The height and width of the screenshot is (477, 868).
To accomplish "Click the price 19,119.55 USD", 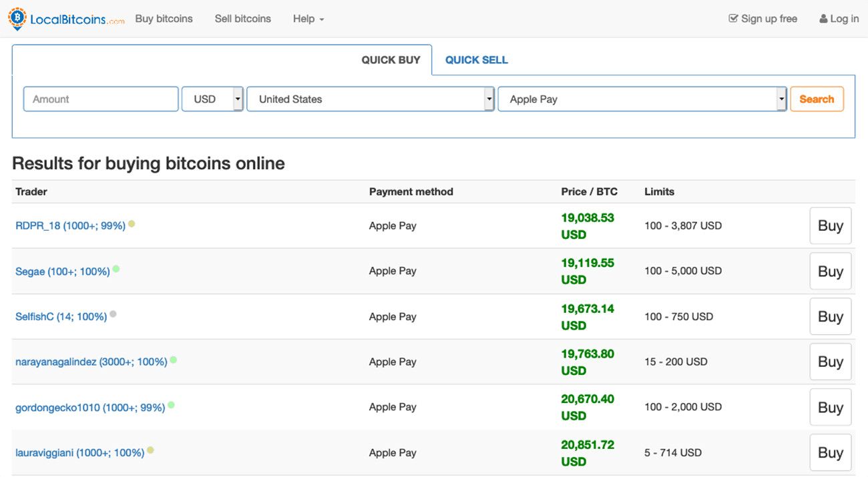I will tap(588, 272).
